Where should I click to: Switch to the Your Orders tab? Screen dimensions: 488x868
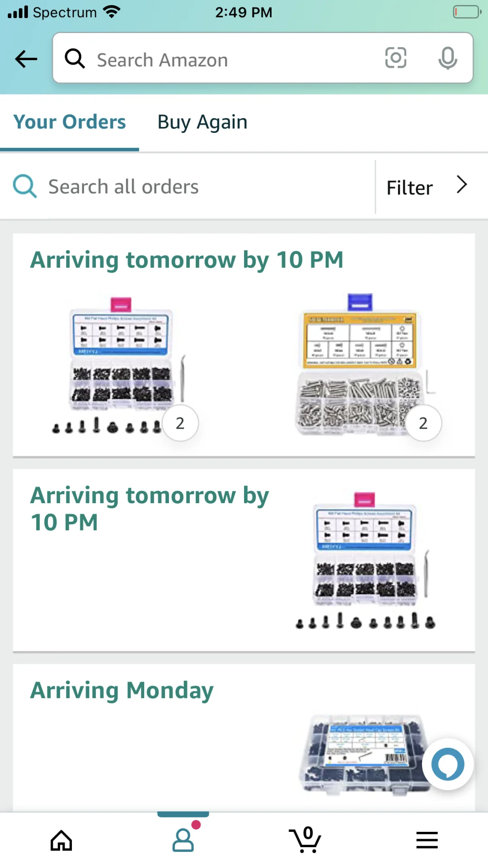coord(70,122)
